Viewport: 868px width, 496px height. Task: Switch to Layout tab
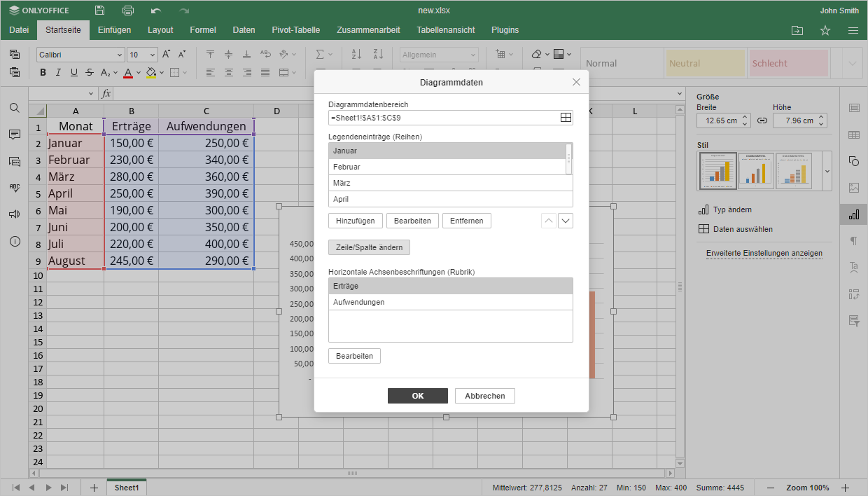coord(160,30)
